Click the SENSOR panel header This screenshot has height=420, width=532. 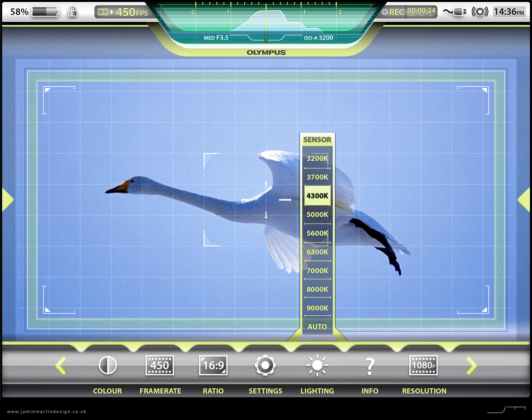point(317,140)
